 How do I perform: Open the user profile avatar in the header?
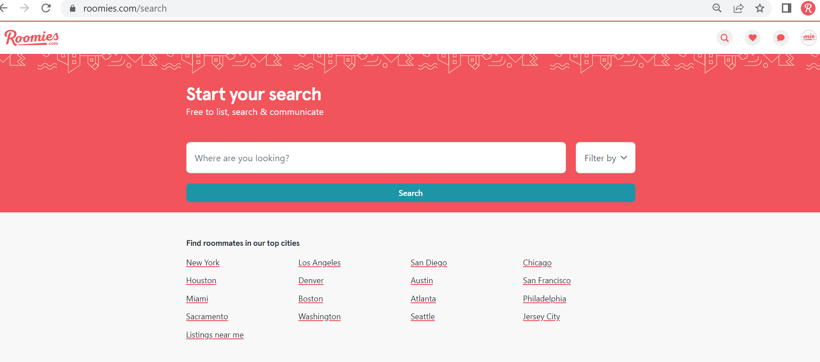(x=809, y=38)
